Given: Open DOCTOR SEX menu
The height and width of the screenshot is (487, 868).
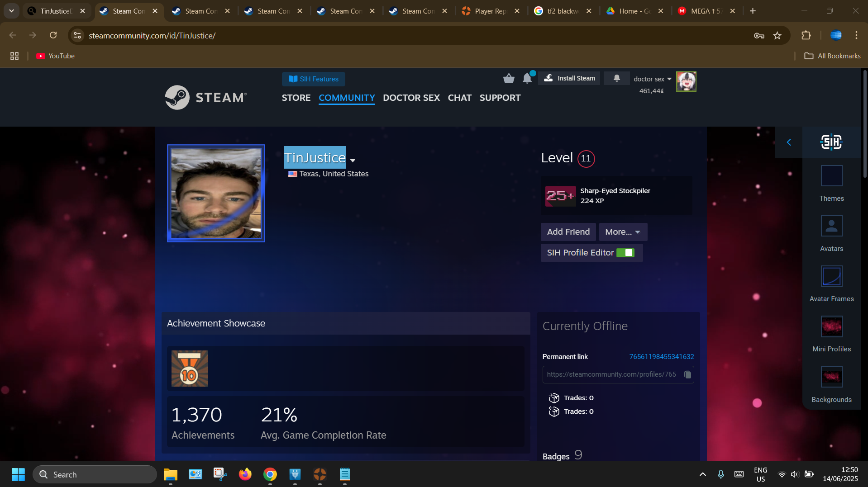Looking at the screenshot, I should tap(411, 98).
